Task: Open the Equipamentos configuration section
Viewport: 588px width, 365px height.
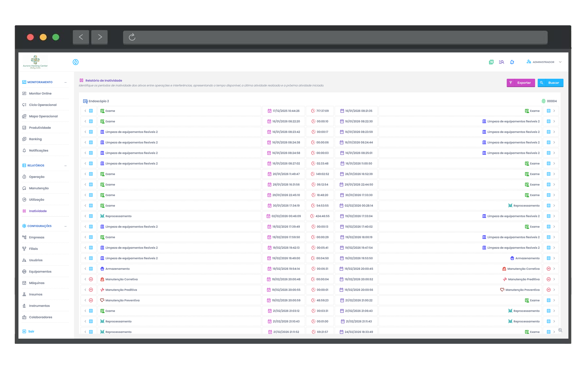Action: 40,271
